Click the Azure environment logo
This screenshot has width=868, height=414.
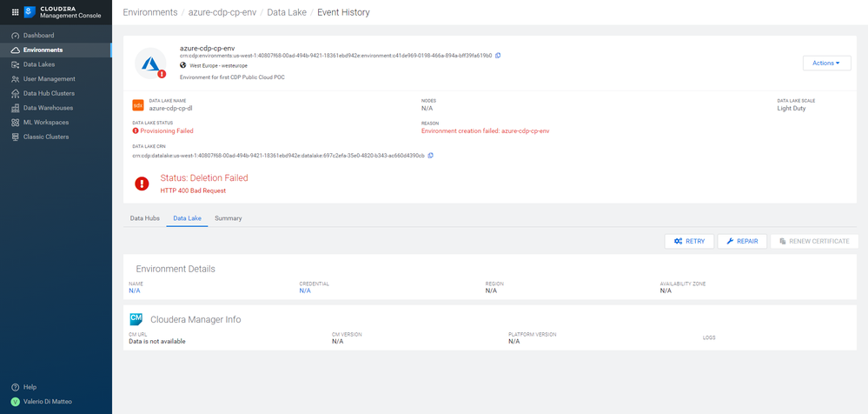coord(150,63)
